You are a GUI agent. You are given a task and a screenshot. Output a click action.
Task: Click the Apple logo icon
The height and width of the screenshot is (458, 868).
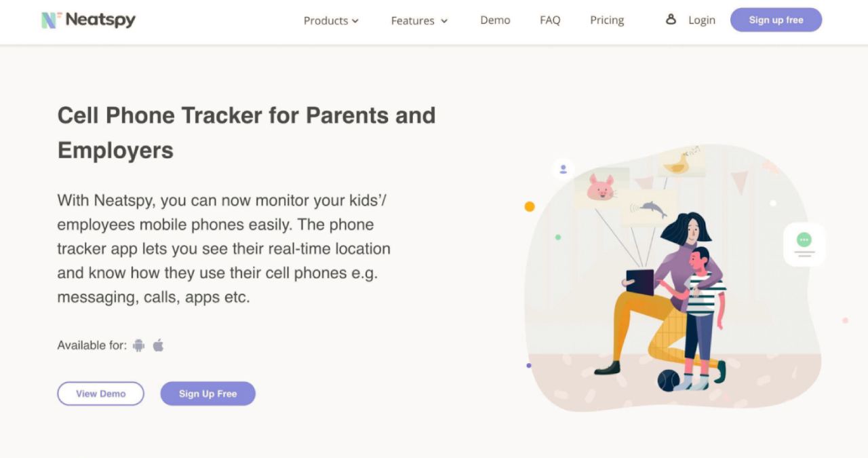(159, 345)
